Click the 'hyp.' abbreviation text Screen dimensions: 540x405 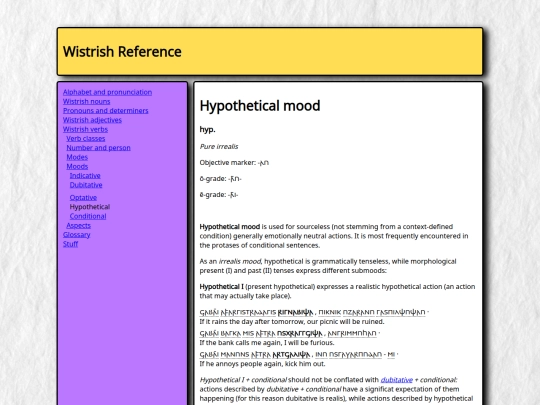207,129
